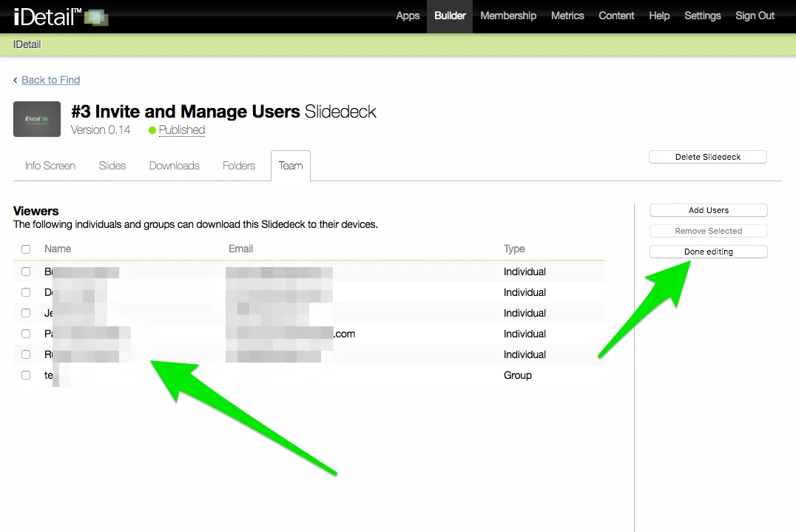Viewport: 796px width, 532px height.
Task: Check the first viewer row starting with B
Action: point(26,272)
